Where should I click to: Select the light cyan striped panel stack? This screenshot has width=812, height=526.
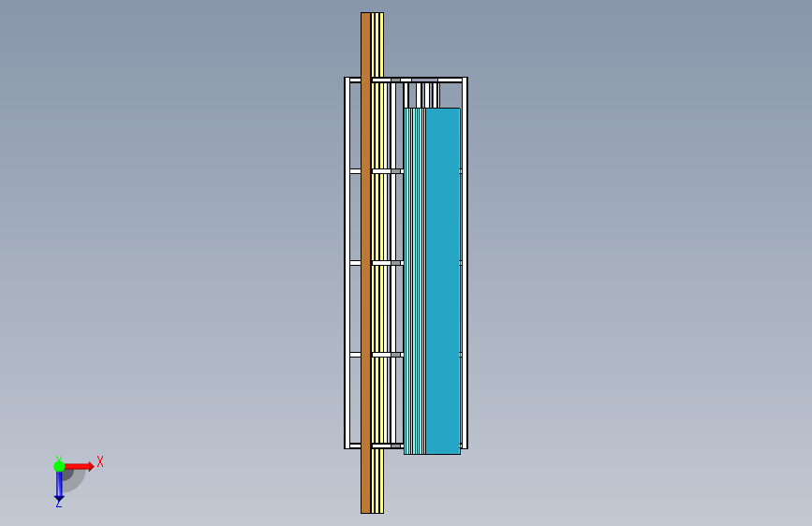tap(415, 281)
